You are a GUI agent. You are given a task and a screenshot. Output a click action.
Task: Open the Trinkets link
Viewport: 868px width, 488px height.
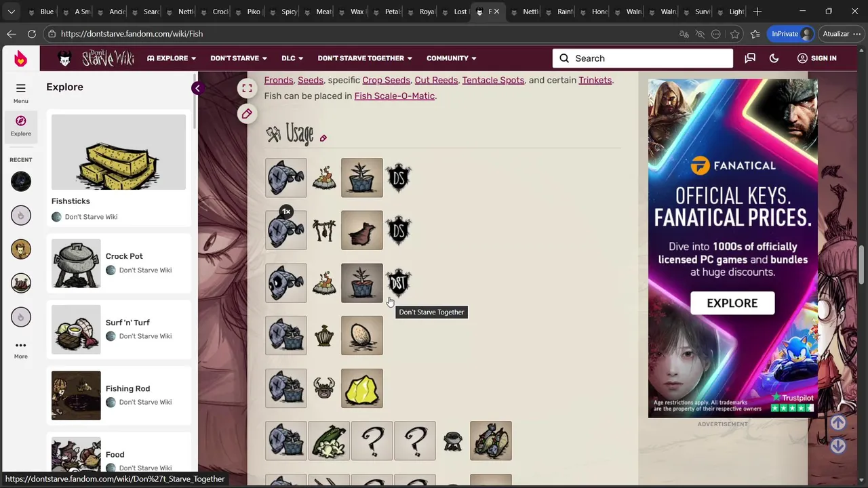[595, 80]
